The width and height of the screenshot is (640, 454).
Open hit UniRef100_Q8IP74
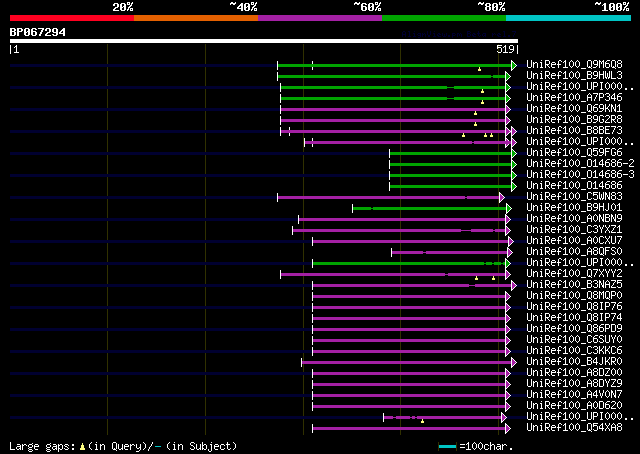coord(574,318)
